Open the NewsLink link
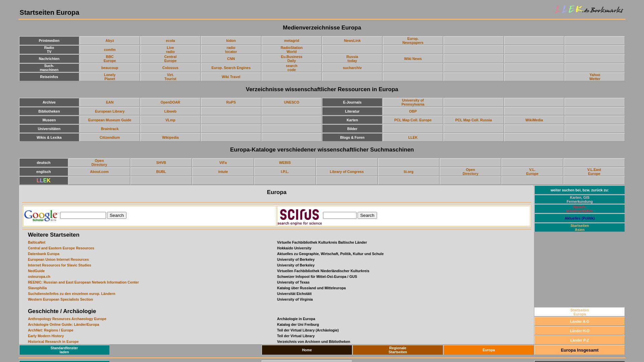The image size is (644, 362). point(352,41)
